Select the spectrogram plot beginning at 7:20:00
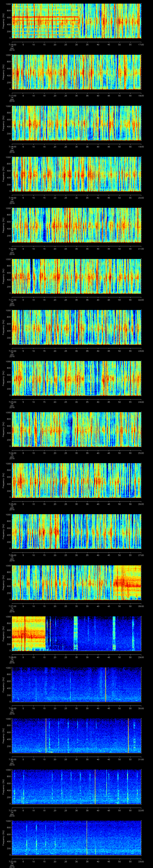The height and width of the screenshot is (868, 153). (77, 225)
